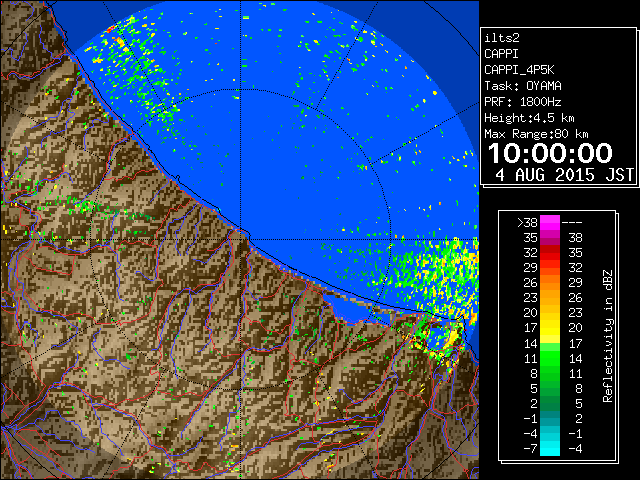The height and width of the screenshot is (480, 640).
Task: Click the 'ilts2' label in info box
Action: pyautogui.click(x=502, y=38)
